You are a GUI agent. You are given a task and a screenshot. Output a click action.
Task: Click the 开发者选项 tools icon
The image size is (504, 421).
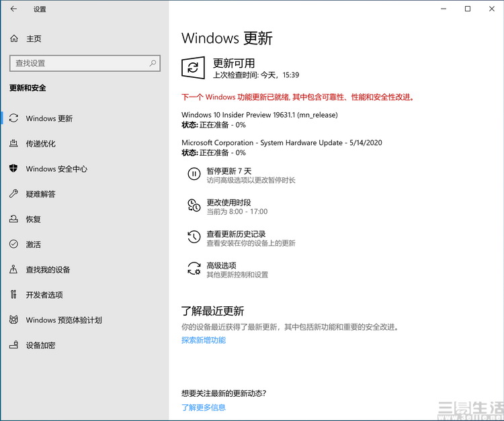(13, 295)
